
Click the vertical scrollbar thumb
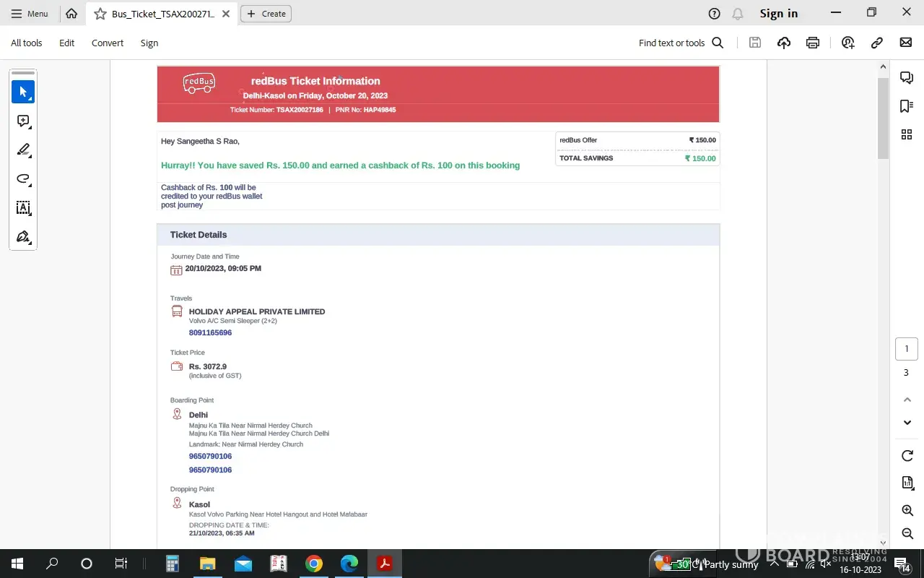click(x=883, y=118)
